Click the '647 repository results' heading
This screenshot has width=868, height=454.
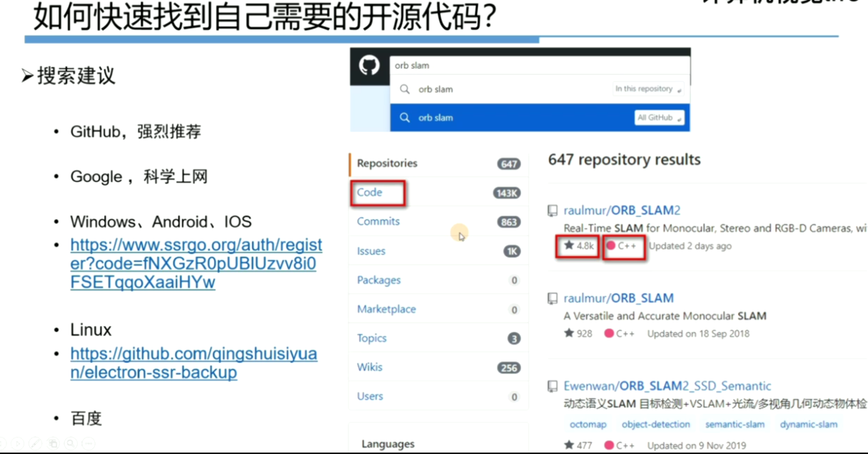[625, 160]
